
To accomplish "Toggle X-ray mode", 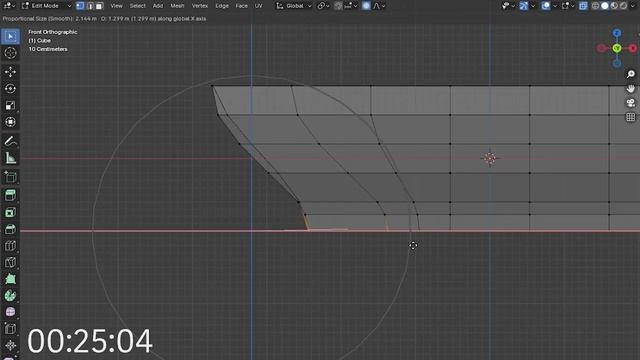I will point(583,6).
